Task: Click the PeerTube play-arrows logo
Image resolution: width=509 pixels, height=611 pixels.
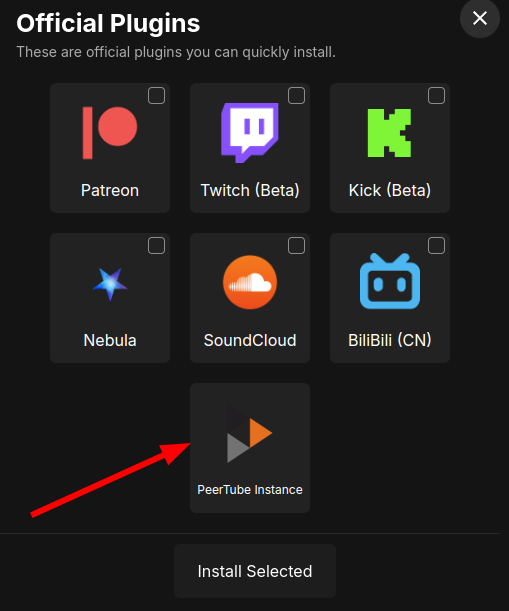Action: tap(249, 433)
